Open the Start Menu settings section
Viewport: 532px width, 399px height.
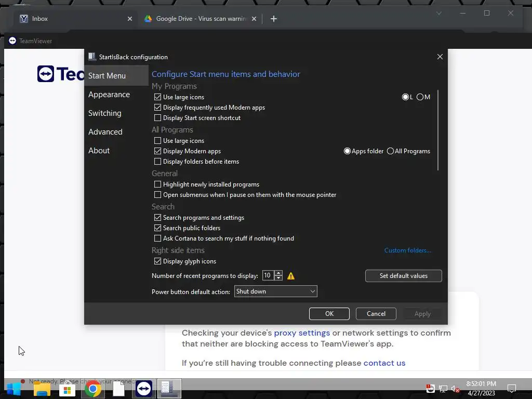[x=116, y=76]
